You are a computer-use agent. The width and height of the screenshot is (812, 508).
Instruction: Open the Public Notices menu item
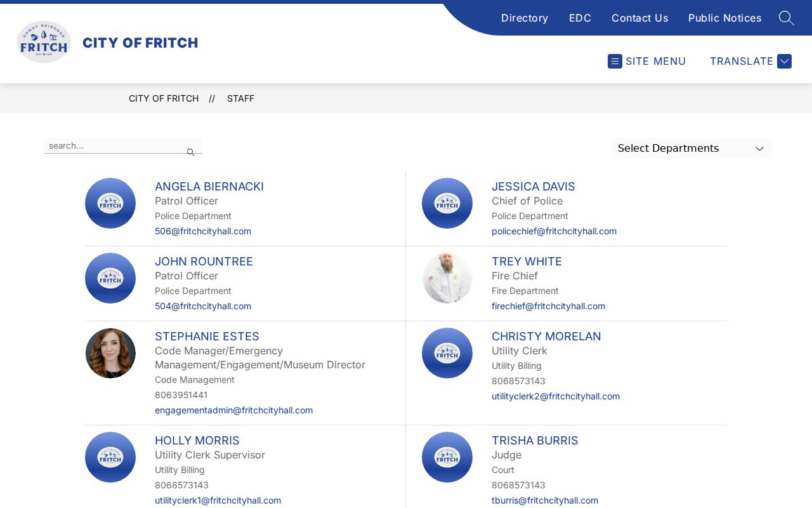pyautogui.click(x=725, y=18)
